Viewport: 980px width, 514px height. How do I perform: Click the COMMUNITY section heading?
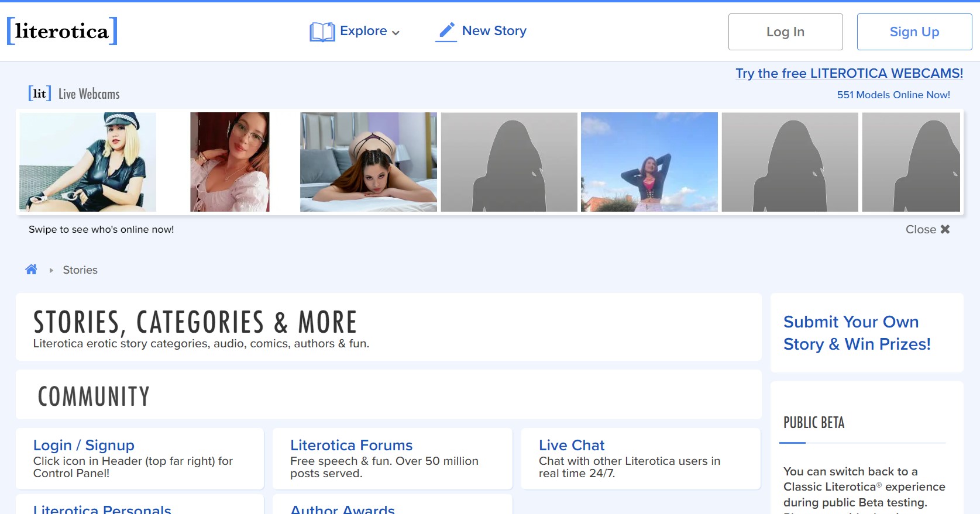[94, 396]
